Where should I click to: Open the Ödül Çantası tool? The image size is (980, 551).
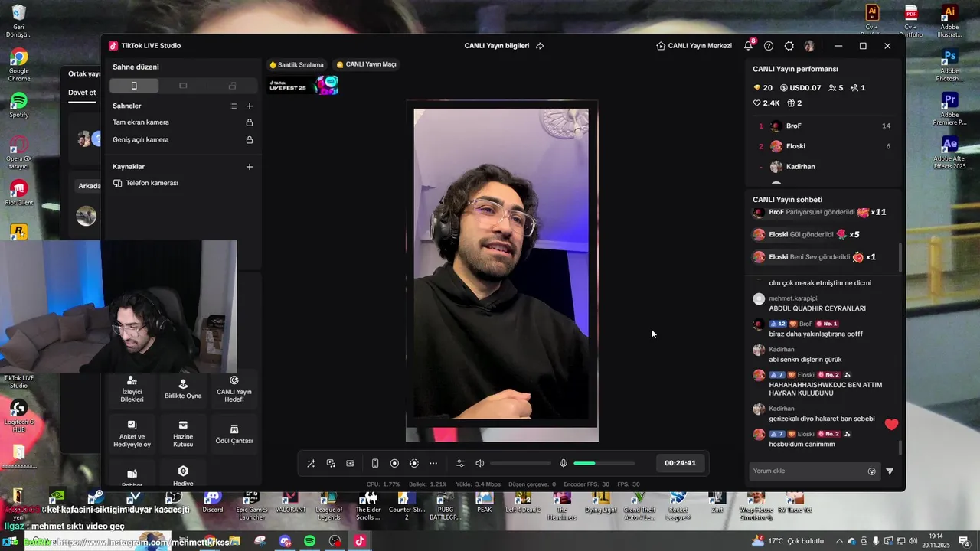point(234,435)
